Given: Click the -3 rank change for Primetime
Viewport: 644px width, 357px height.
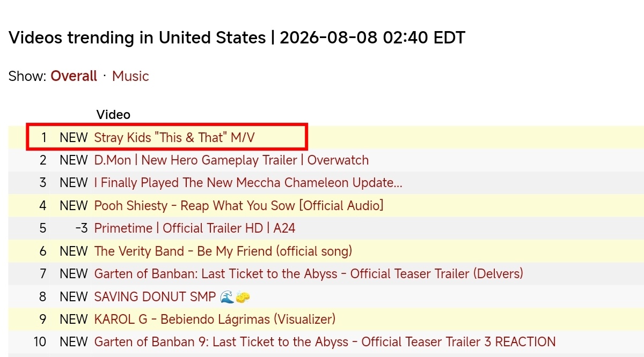Looking at the screenshot, I should click(81, 228).
